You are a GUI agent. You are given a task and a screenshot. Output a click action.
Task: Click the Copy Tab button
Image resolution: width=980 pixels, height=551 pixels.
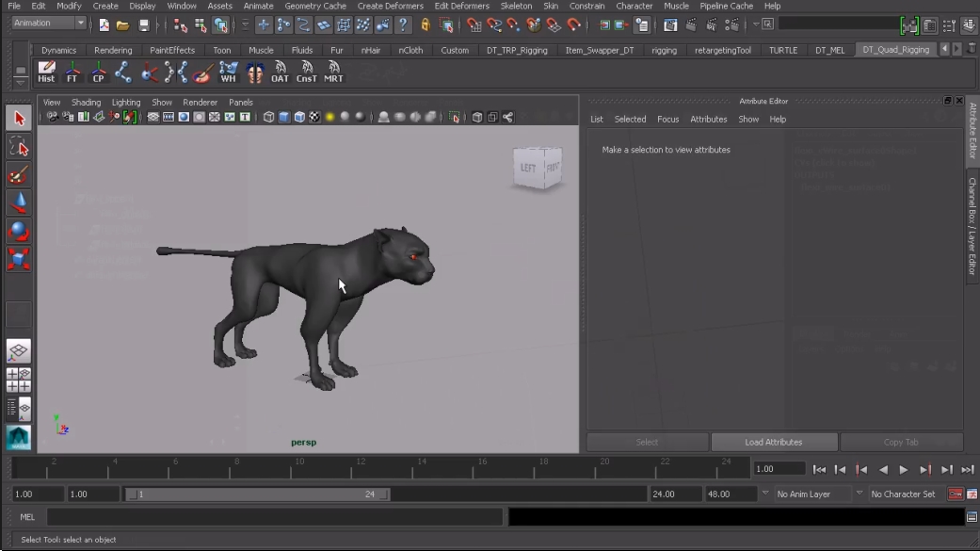[901, 442]
